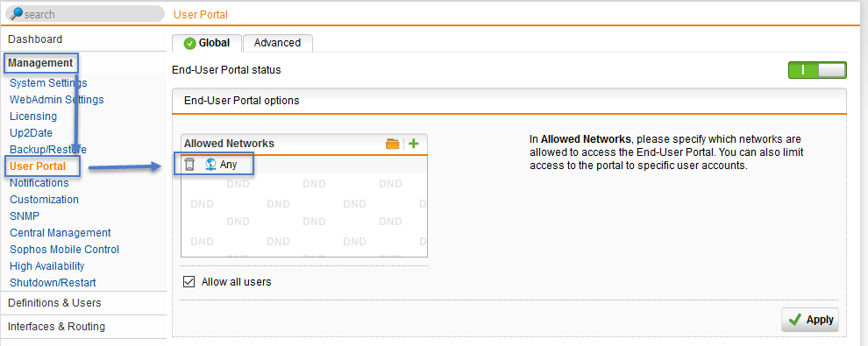Viewport: 868px width, 346px height.
Task: Navigate to Shutdown/Restart
Action: [x=53, y=282]
